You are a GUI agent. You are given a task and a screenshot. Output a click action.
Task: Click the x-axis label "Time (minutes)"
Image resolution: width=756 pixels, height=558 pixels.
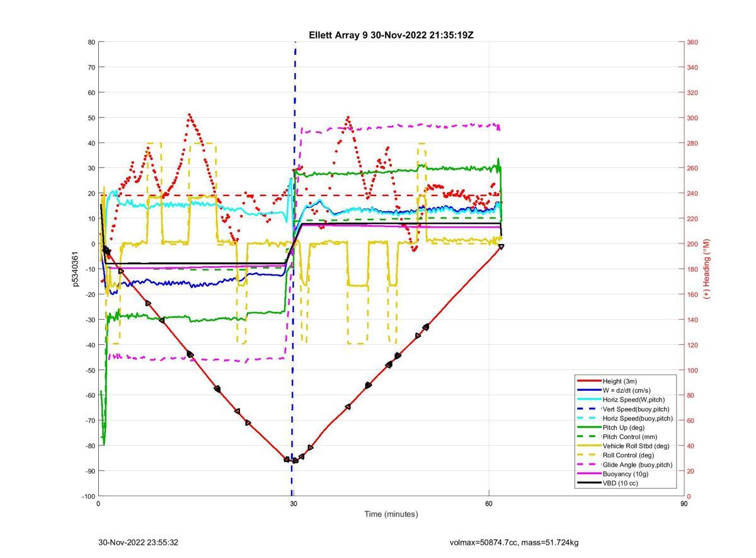click(x=391, y=514)
